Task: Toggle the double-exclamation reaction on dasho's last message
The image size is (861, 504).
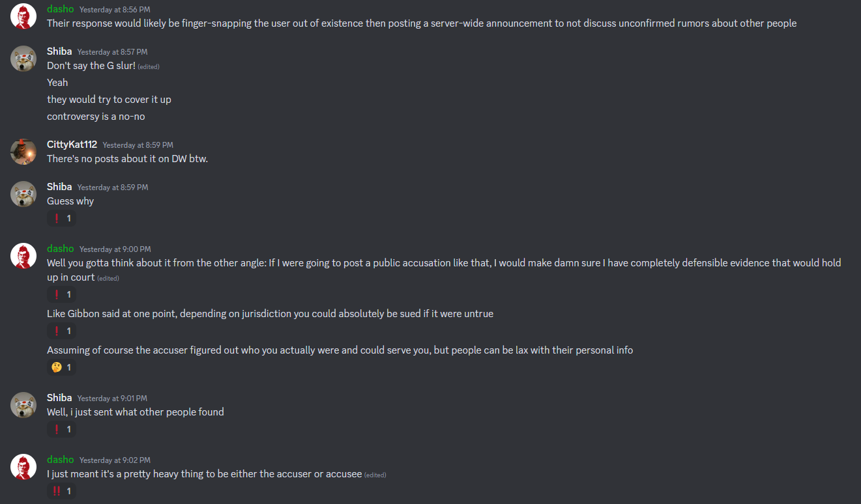Action: click(62, 491)
